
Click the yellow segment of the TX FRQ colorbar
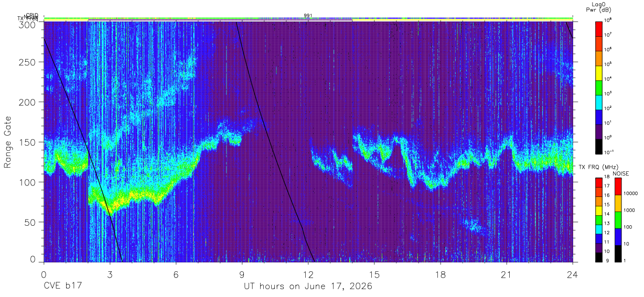pyautogui.click(x=599, y=210)
